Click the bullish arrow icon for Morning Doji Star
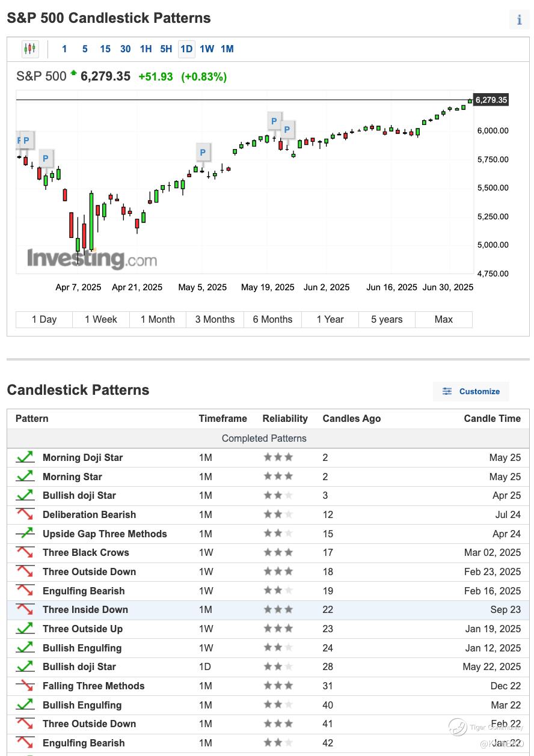 pos(25,457)
